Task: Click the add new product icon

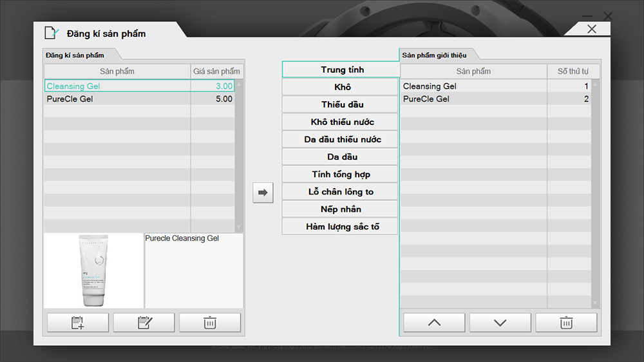Action: (78, 323)
